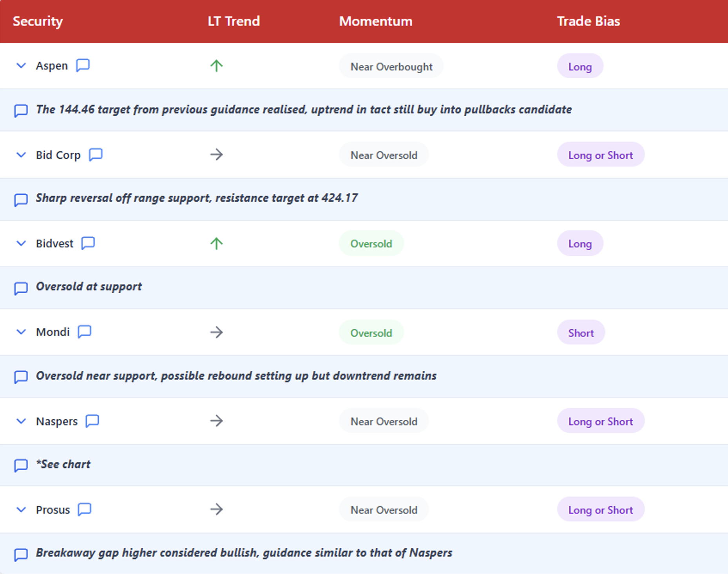Collapse the Mondi row chevron

[21, 332]
